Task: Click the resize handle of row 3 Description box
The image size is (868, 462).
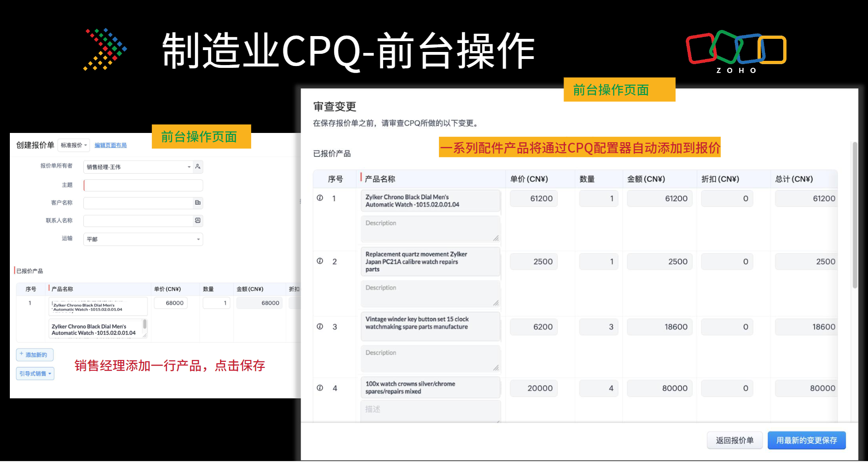Action: (496, 368)
